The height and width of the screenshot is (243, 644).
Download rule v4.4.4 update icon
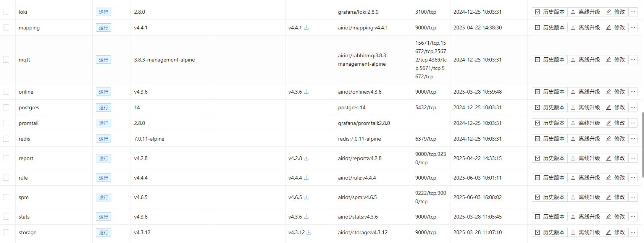306,178
